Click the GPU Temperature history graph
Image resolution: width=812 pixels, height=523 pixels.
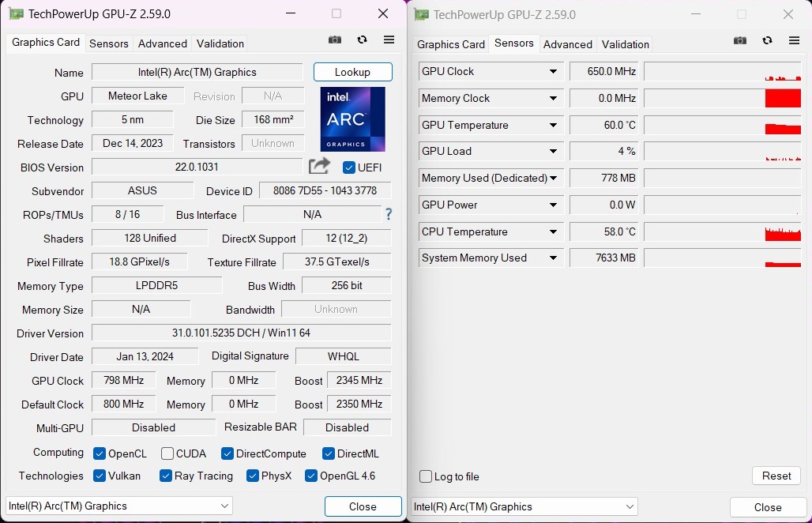(x=722, y=125)
